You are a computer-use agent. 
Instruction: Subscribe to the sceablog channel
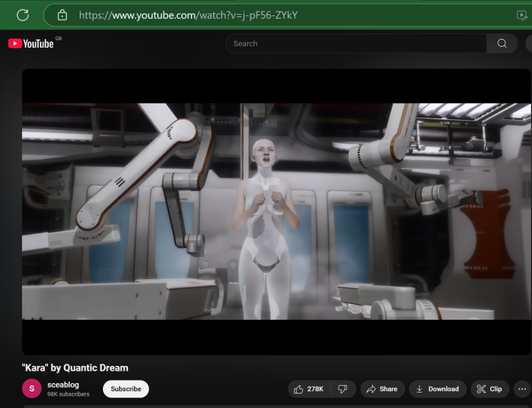[126, 388]
